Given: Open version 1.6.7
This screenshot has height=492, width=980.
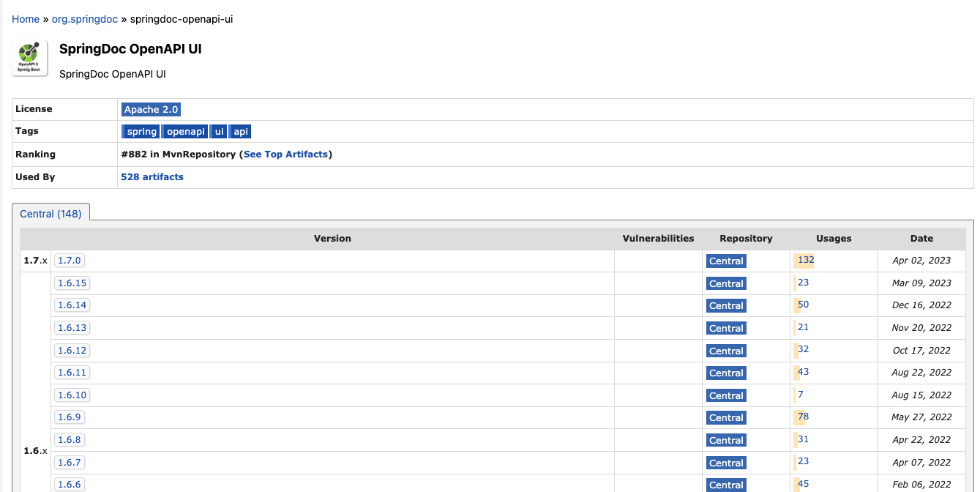Looking at the screenshot, I should point(69,462).
